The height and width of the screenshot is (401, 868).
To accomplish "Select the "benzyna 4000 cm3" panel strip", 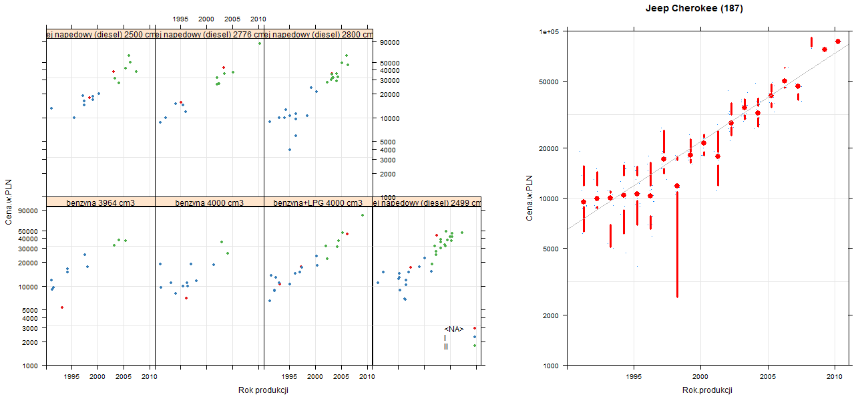I will [x=209, y=202].
